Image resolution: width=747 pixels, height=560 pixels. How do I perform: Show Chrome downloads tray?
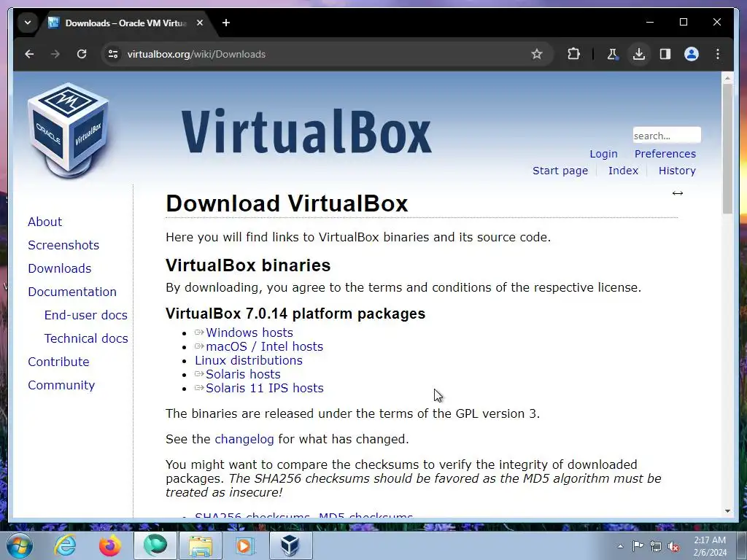point(639,54)
